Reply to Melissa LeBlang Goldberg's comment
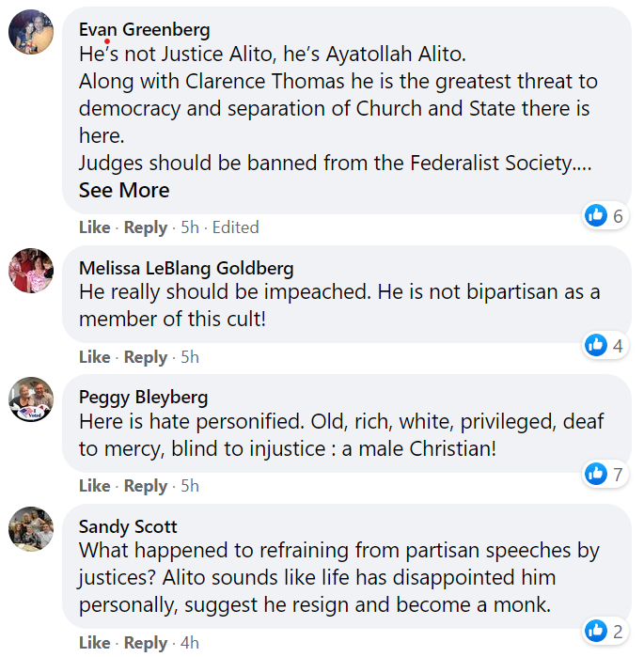The width and height of the screenshot is (644, 657). 146,357
